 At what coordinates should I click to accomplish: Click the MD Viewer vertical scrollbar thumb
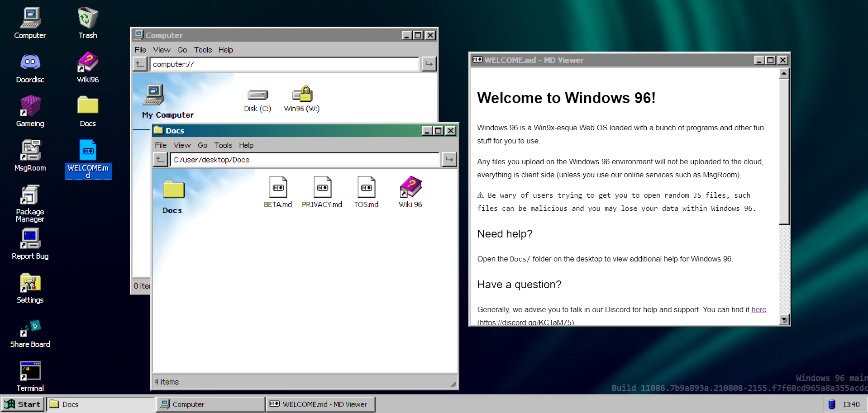(784, 152)
